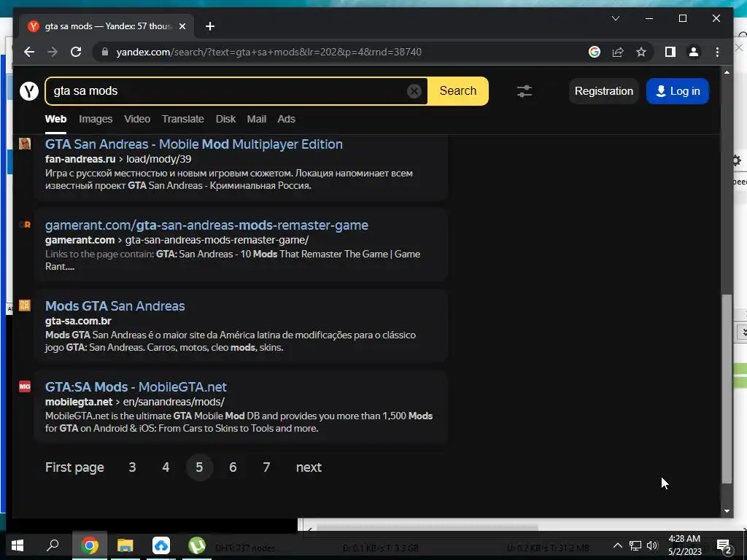Screen dimensions: 747x560
Task: Bookmark this page with star icon
Action: pos(641,52)
